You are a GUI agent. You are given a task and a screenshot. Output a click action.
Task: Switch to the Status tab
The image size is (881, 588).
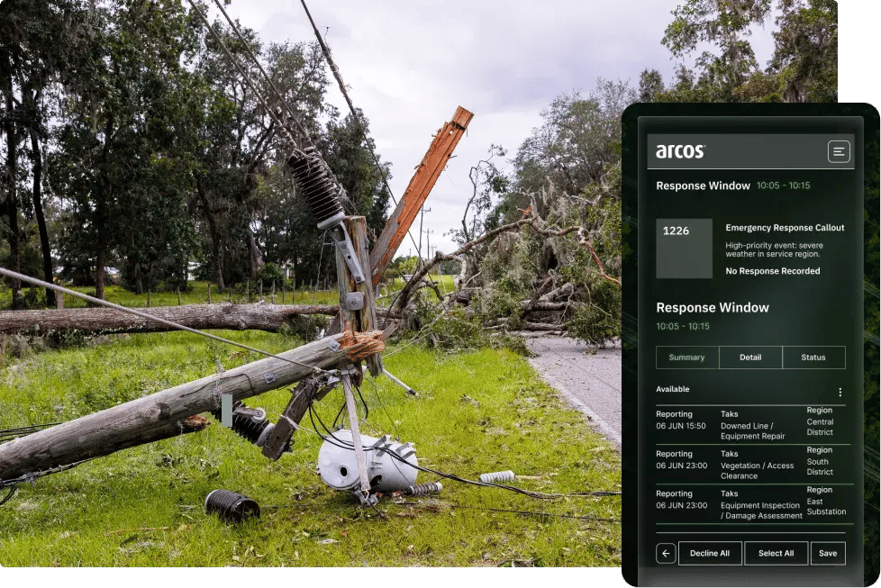pyautogui.click(x=813, y=357)
